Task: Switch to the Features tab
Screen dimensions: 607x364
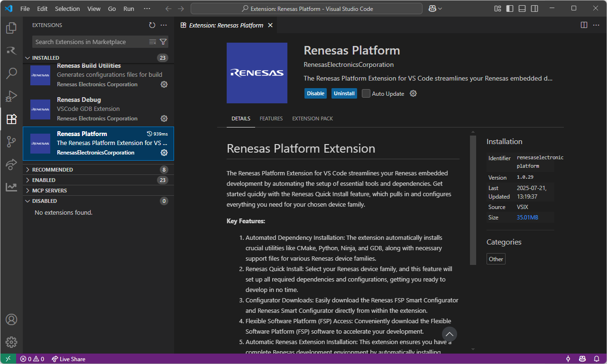Action: [x=271, y=118]
